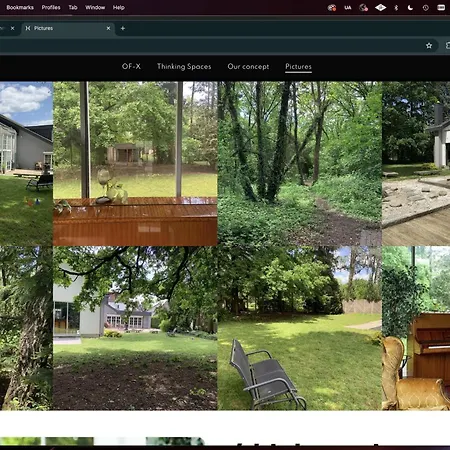Click the battery icon in menu bar
The image size is (450, 450).
point(441,8)
